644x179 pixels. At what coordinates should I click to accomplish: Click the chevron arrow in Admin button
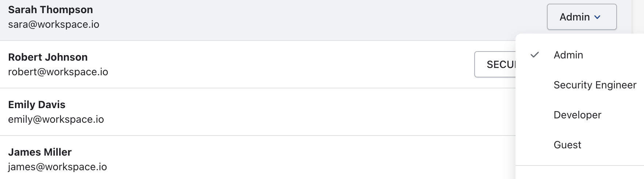tap(598, 17)
